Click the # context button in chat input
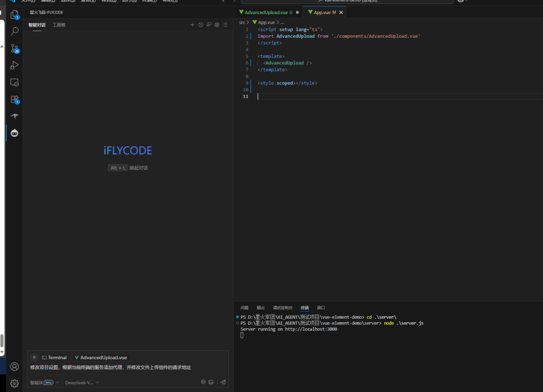The image size is (543, 392). [34, 357]
